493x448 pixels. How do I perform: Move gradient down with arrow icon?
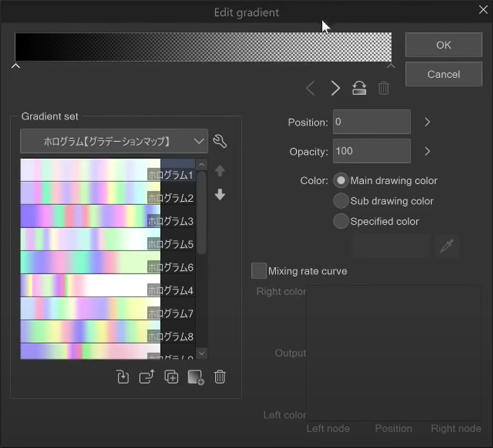(220, 195)
